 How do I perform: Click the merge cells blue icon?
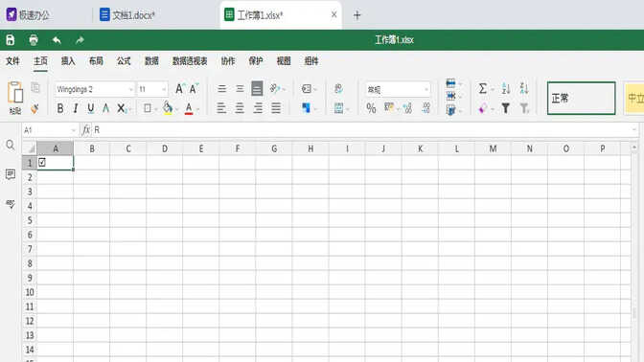(306, 108)
